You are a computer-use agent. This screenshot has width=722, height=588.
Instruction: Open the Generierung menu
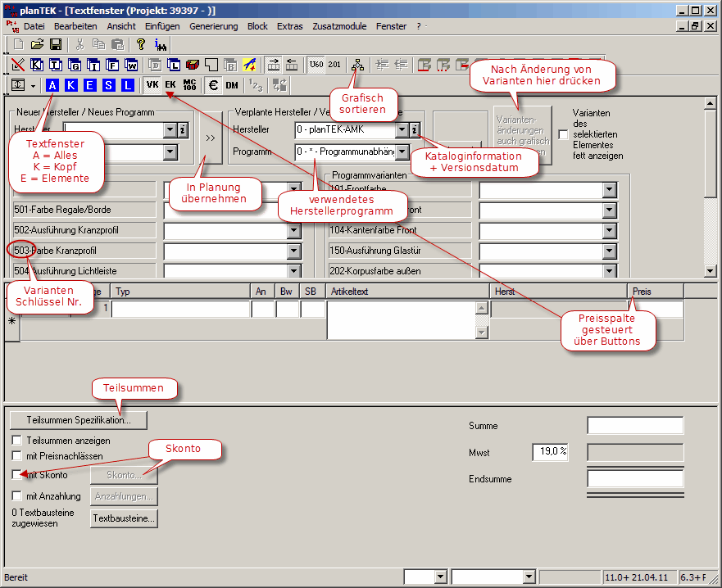(x=213, y=26)
